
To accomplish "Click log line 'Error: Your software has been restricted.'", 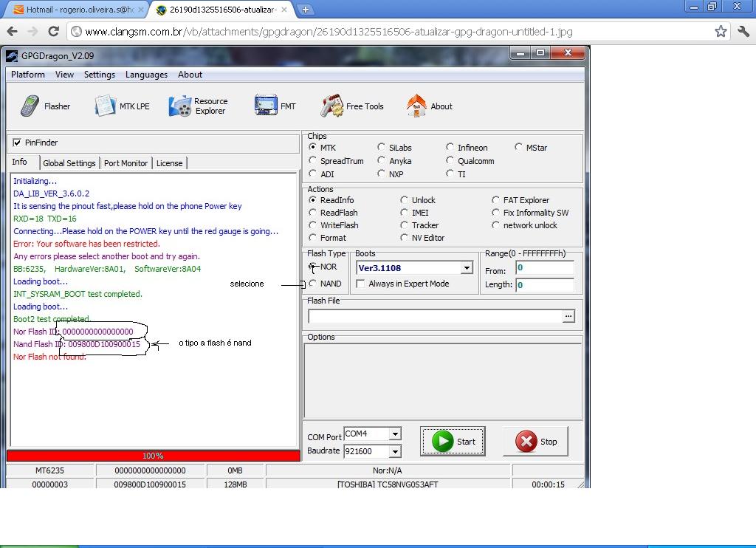I will click(x=87, y=244).
